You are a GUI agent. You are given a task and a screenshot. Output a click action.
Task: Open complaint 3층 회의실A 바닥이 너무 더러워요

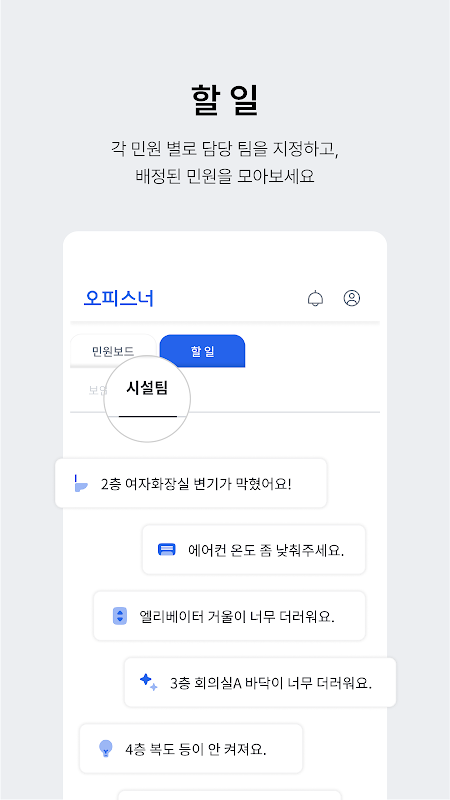(x=260, y=682)
